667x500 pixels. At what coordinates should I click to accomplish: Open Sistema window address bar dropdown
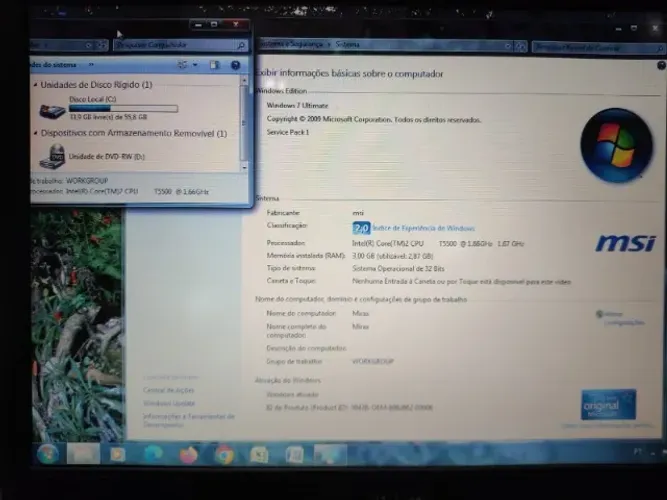click(508, 46)
